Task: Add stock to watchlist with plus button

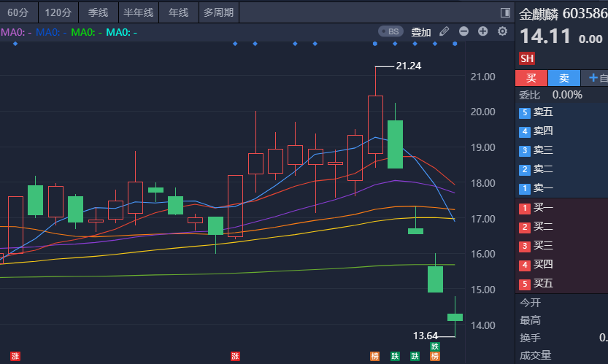Action: tap(595, 78)
